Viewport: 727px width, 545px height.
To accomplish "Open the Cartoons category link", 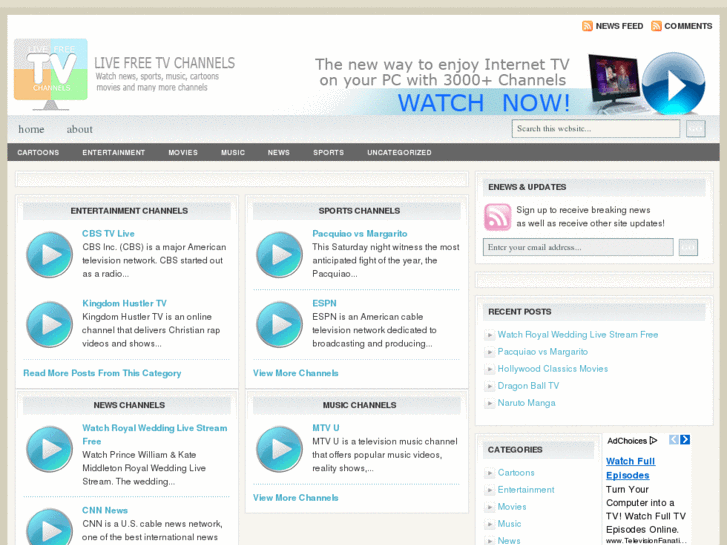I will [x=516, y=473].
